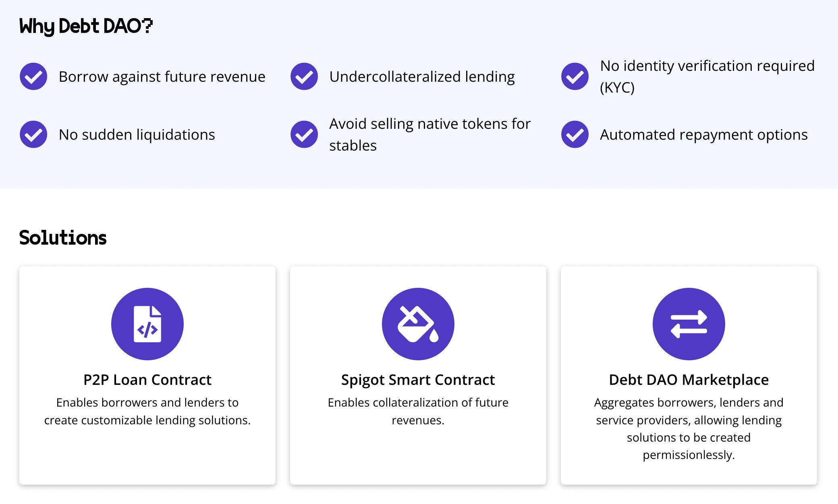Select the P2P Loan Contract title
Image resolution: width=838 pixels, height=504 pixels.
[147, 380]
